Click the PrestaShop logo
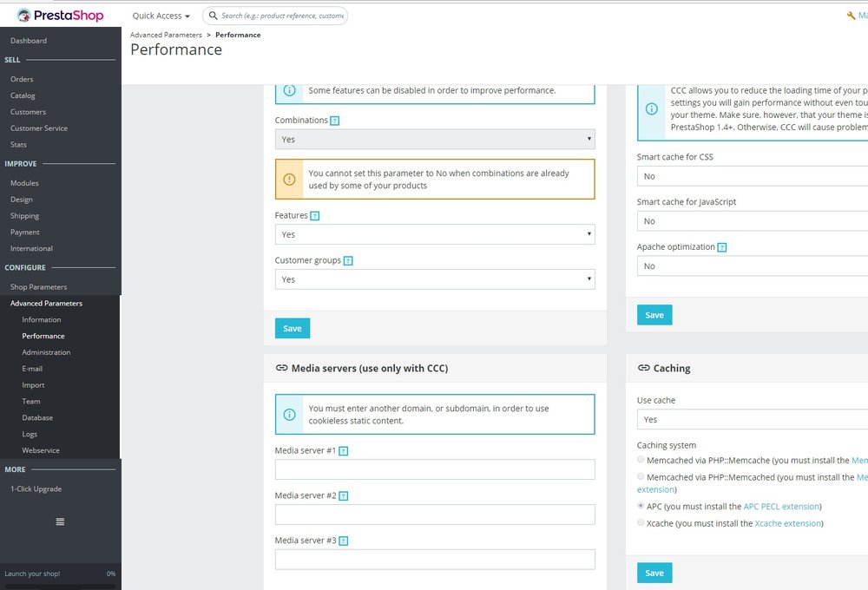 pyautogui.click(x=61, y=15)
